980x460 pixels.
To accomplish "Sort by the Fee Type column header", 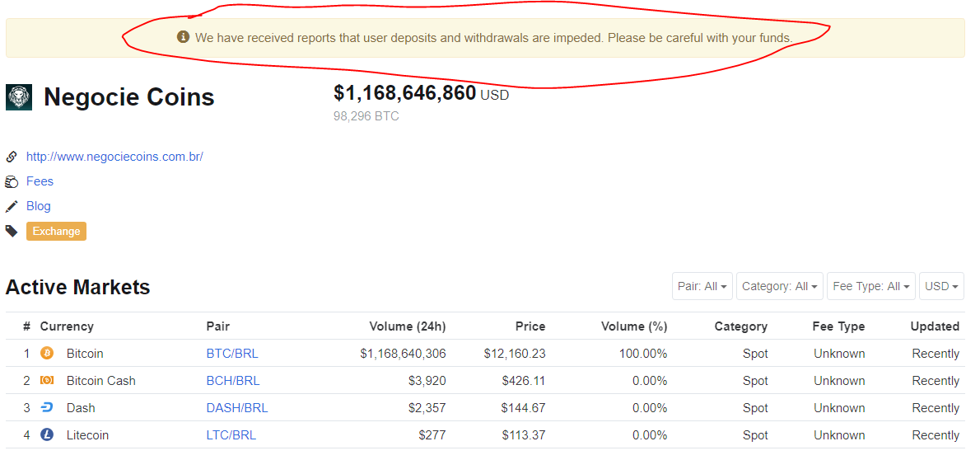I will pyautogui.click(x=838, y=326).
